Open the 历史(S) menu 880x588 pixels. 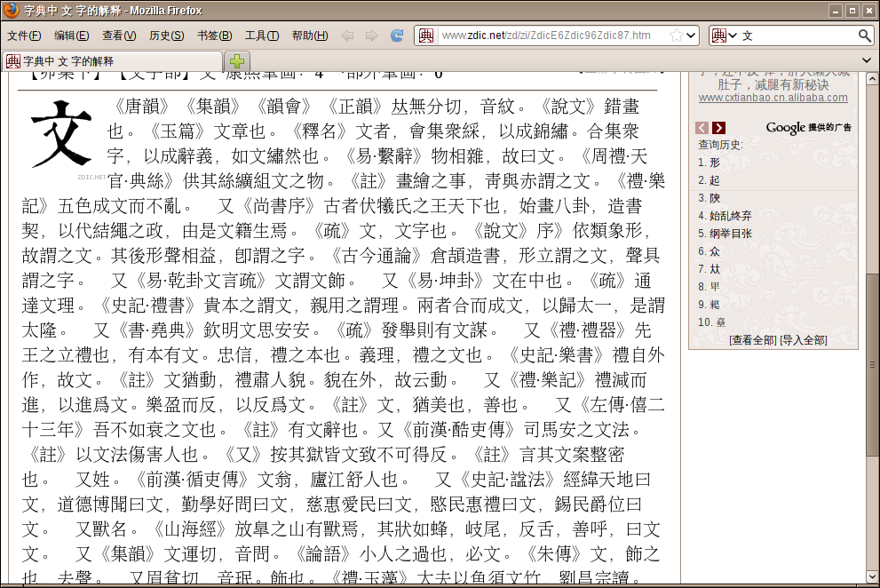[167, 36]
